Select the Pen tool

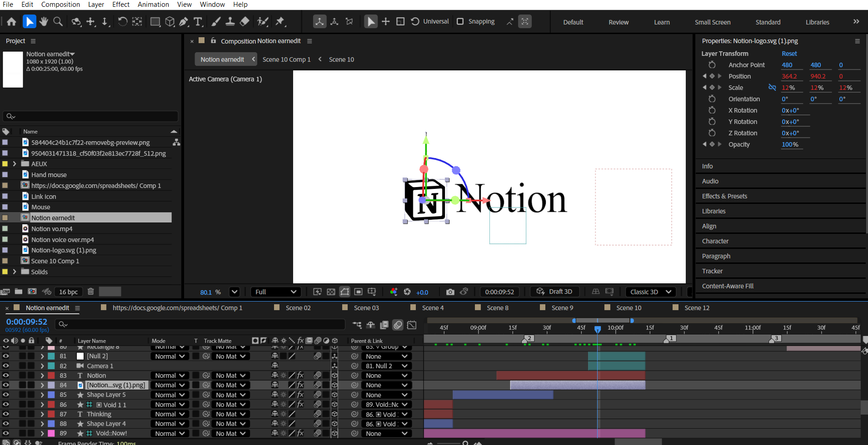(x=184, y=22)
